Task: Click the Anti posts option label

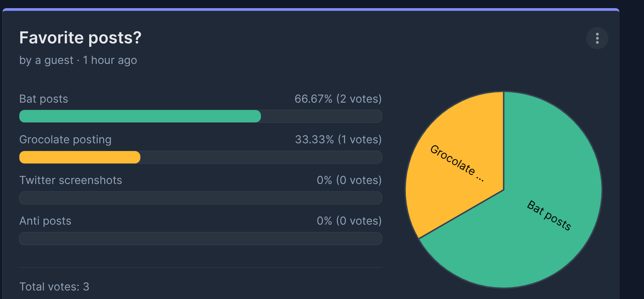Action: (45, 221)
